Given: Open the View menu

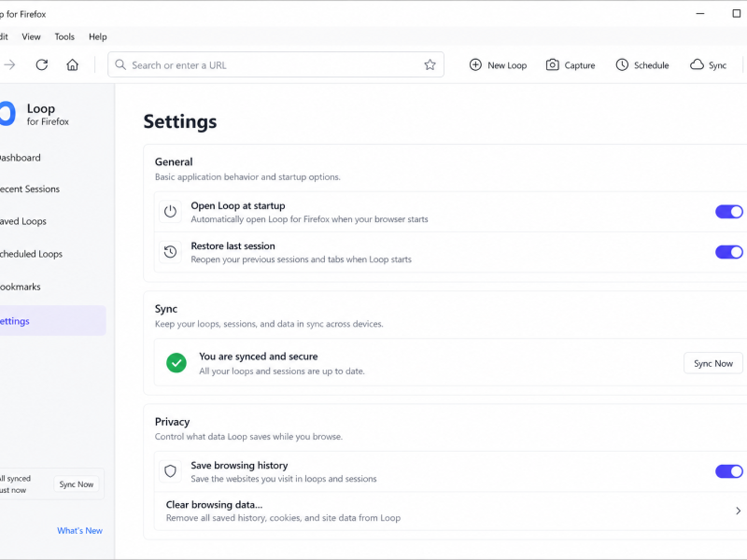Looking at the screenshot, I should 31,36.
